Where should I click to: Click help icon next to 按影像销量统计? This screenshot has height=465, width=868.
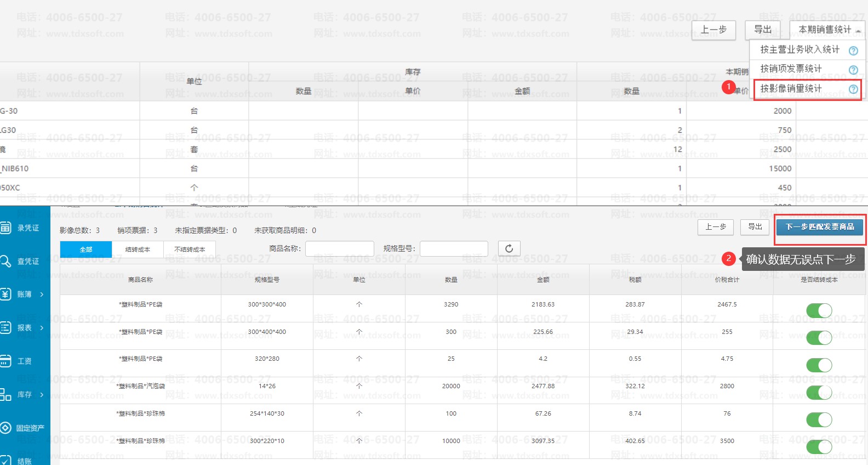point(853,89)
